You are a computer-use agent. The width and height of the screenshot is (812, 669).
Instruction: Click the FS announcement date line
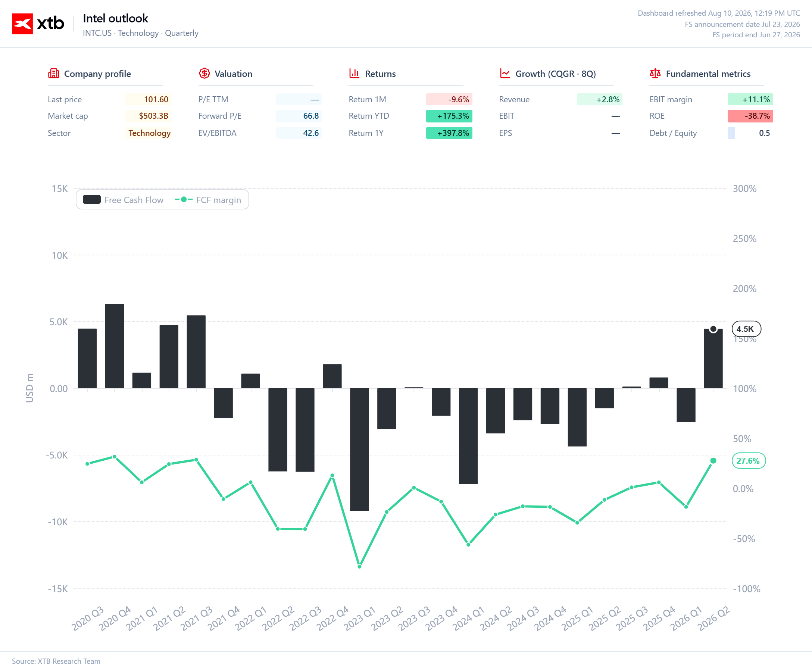click(x=742, y=24)
